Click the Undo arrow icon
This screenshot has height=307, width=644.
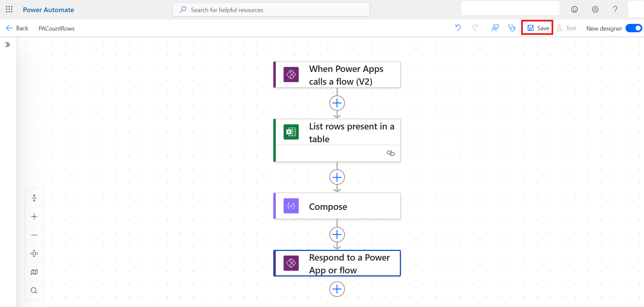click(458, 28)
